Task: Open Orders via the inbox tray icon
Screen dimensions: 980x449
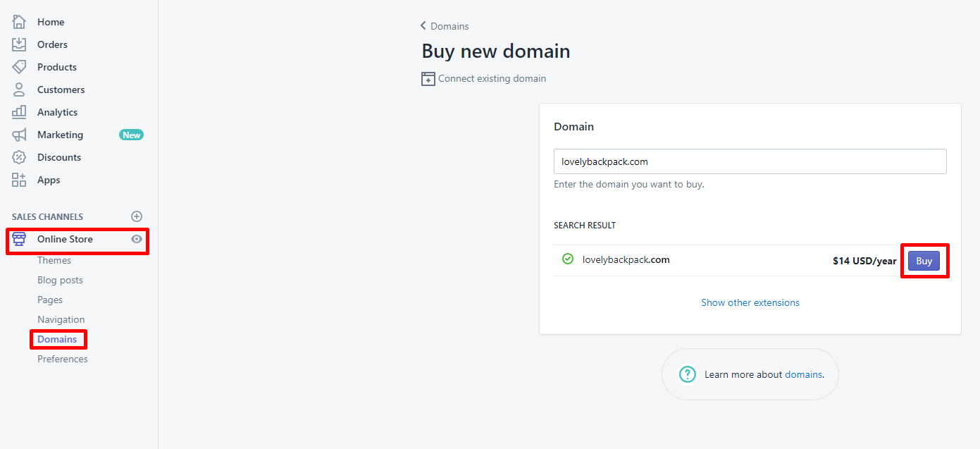Action: [19, 44]
